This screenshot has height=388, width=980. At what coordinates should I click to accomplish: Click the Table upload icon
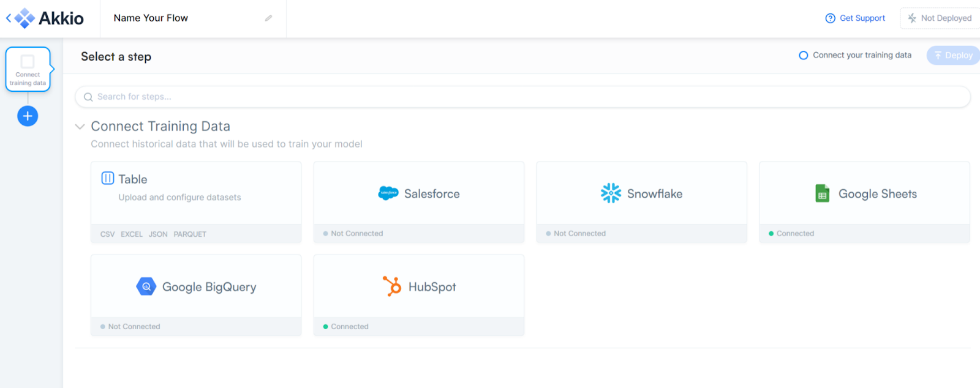point(108,178)
